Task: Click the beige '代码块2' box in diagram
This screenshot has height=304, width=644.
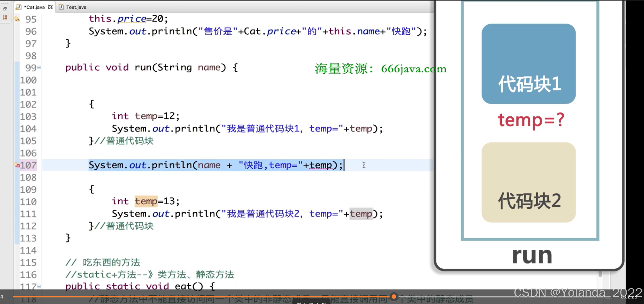Action: pos(529,182)
